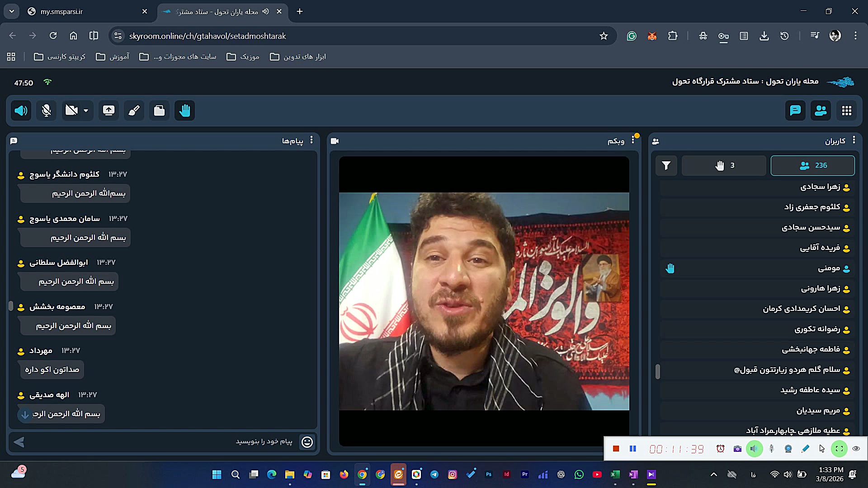Select user فریده آقایی
Image resolution: width=868 pixels, height=488 pixels.
757,248
